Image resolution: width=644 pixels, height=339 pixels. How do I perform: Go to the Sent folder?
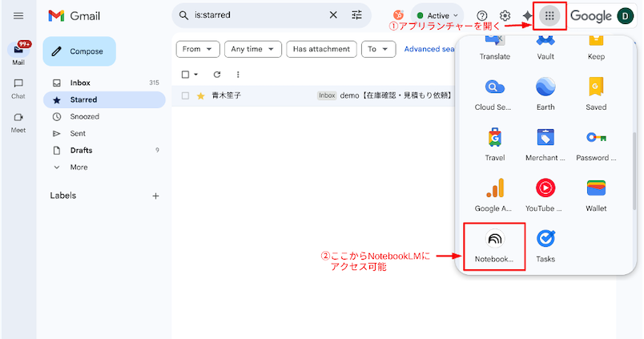point(104,134)
